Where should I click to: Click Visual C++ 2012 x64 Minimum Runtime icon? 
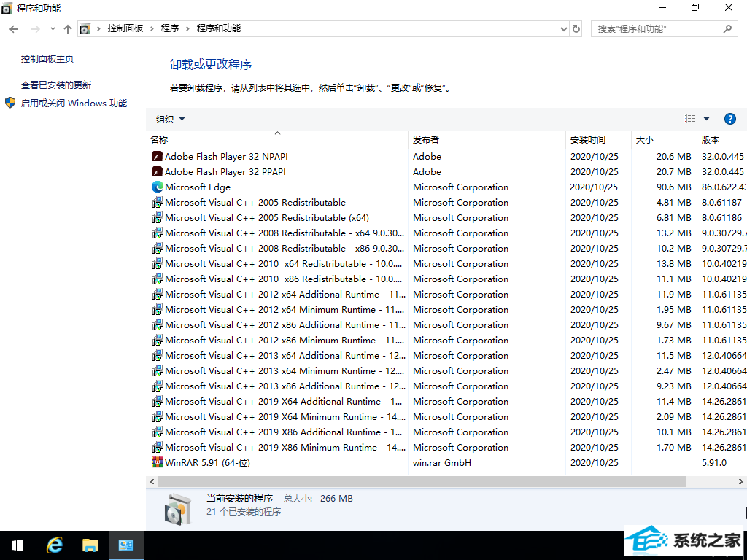[158, 309]
